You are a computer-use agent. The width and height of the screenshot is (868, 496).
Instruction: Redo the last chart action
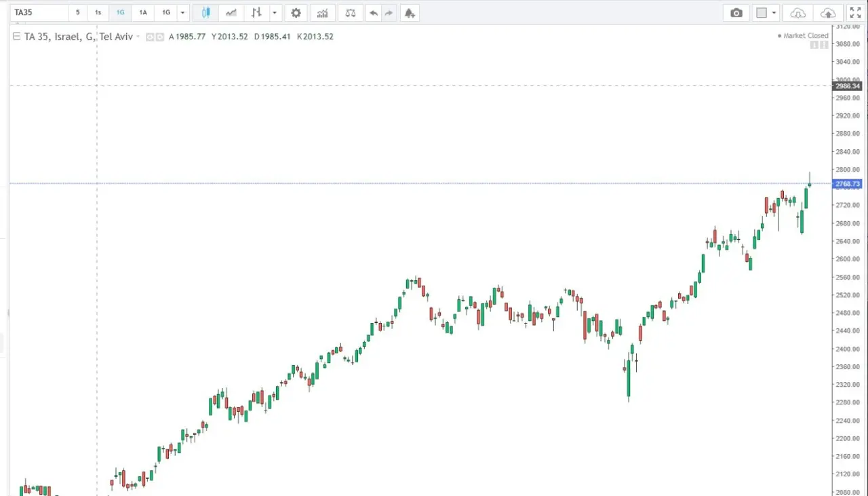389,13
